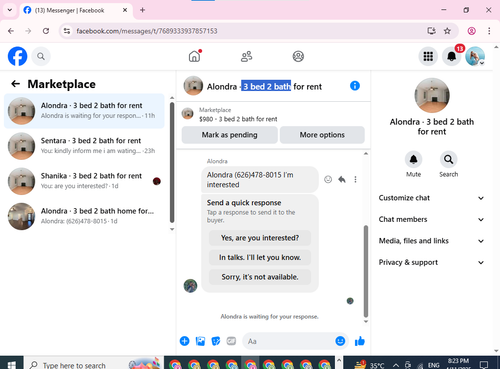Select the Messenger | Facebook browser tab
500x369 pixels.
(x=76, y=10)
